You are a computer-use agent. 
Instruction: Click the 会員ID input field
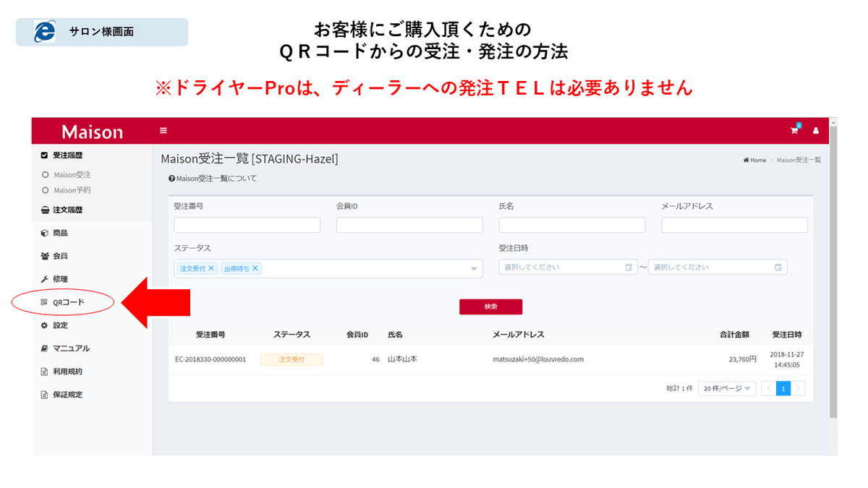click(x=409, y=225)
